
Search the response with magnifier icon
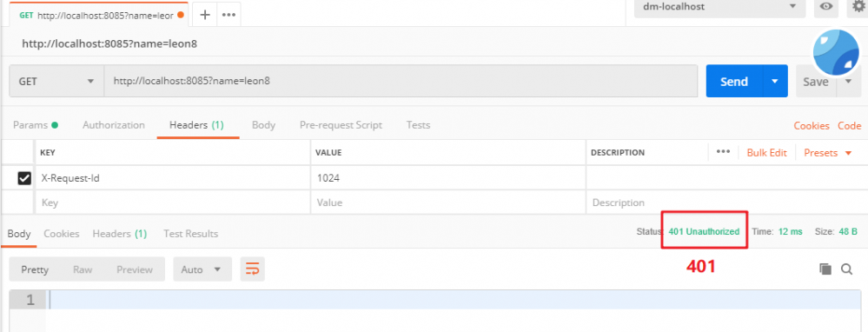[x=846, y=269]
